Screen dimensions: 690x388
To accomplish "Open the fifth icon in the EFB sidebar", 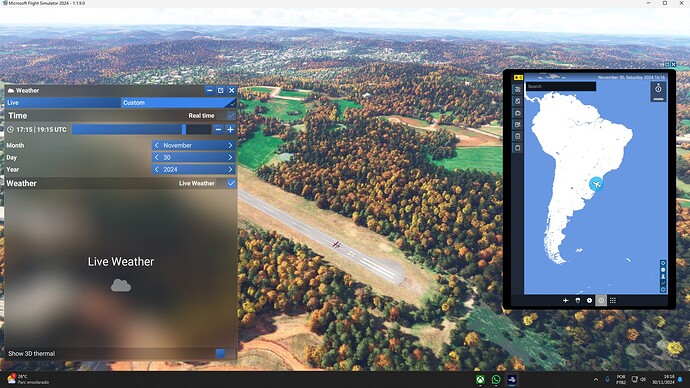I will click(518, 136).
